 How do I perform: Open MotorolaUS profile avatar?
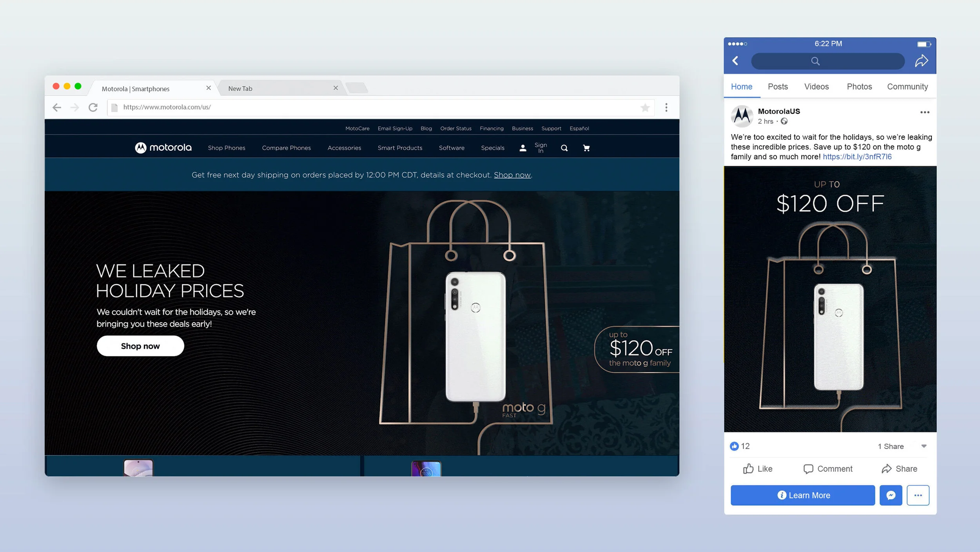[x=742, y=116]
